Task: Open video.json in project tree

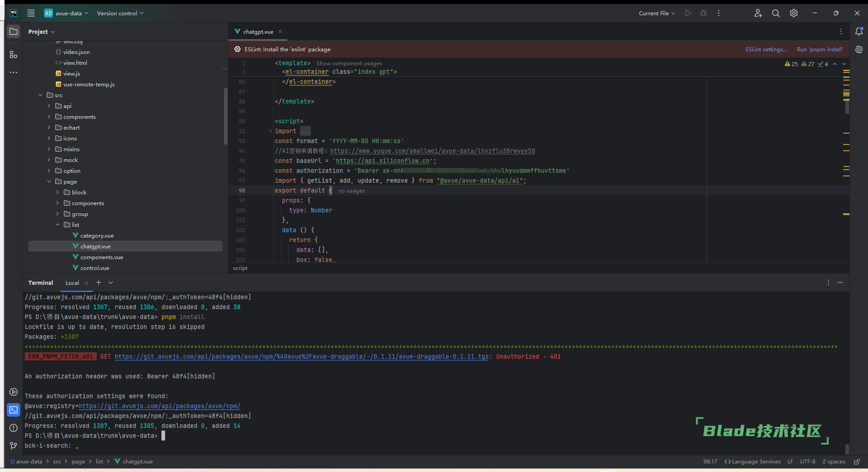Action: click(76, 52)
